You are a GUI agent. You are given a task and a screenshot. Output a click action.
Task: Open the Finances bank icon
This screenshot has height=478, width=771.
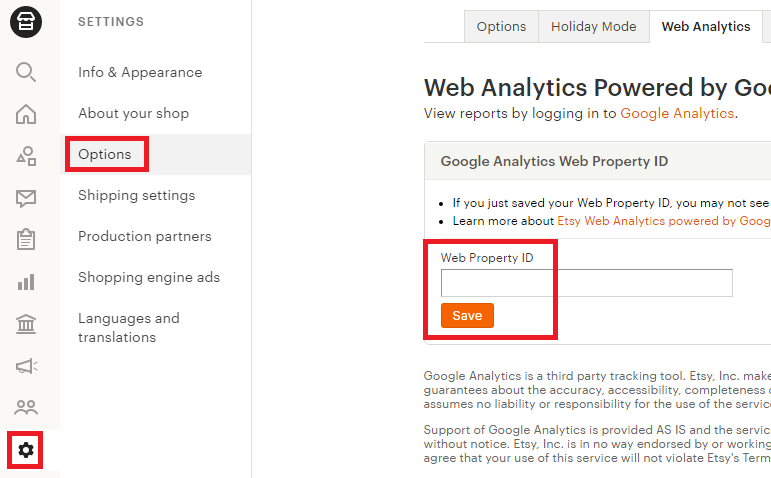coord(26,324)
